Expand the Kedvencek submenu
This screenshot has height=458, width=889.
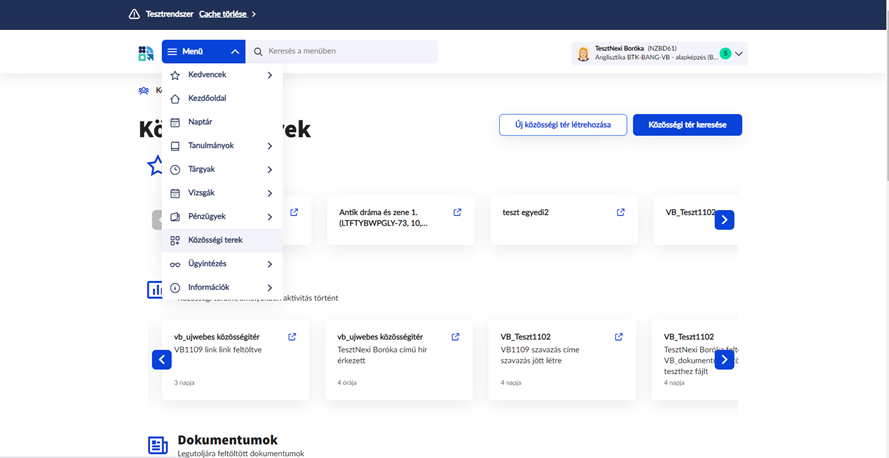tap(269, 75)
